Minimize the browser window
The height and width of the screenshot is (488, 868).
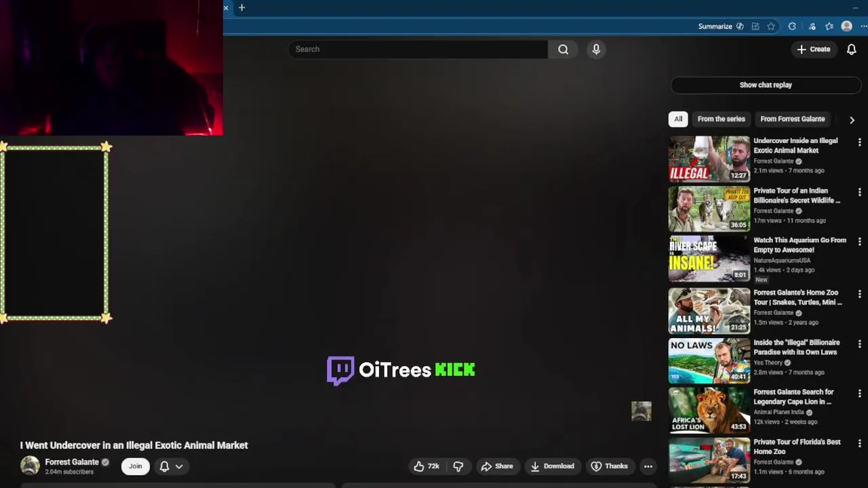[855, 7]
